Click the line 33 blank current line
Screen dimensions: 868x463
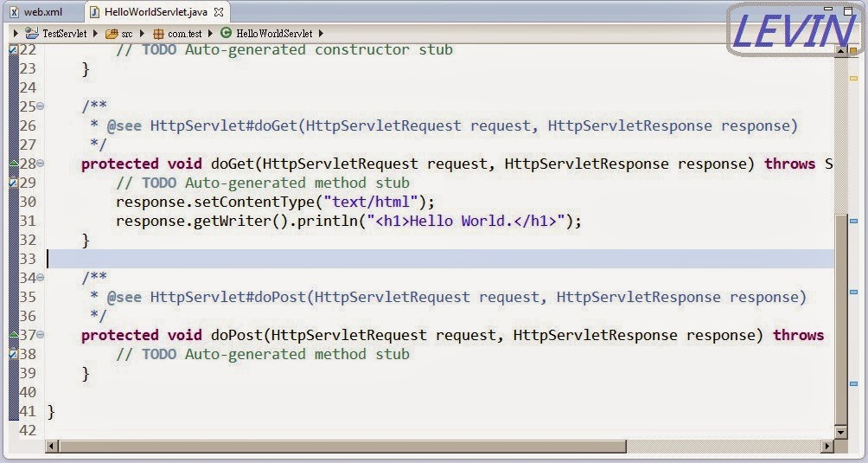[x=440, y=259]
